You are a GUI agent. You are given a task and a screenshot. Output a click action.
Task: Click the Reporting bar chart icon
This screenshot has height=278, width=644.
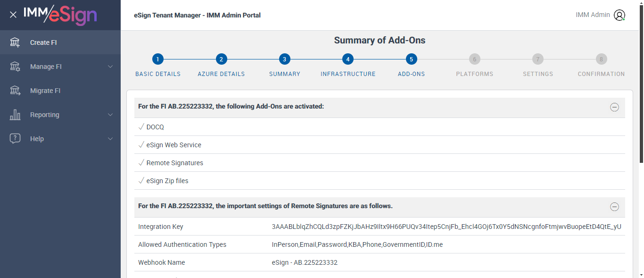pyautogui.click(x=15, y=115)
